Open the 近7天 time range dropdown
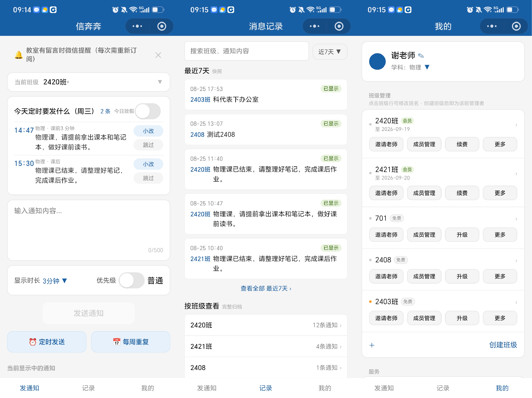532x398 pixels. click(330, 52)
